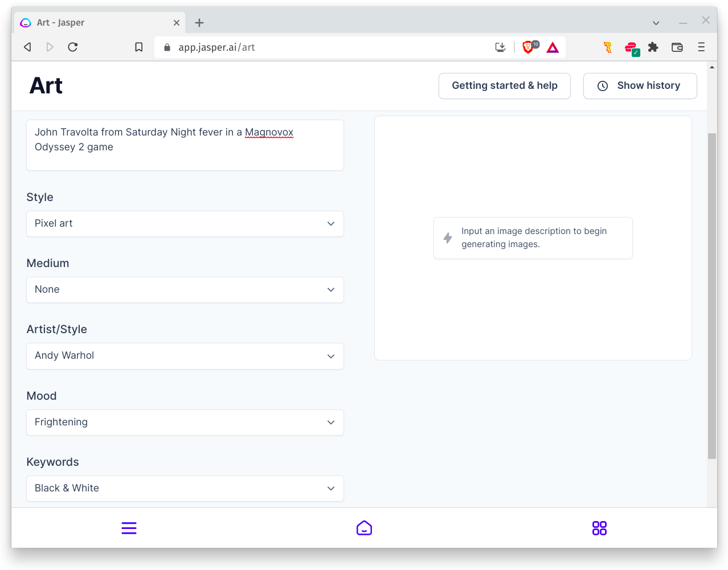Click the install app icon in address bar
Screen dimensions: 728x570
pyautogui.click(x=500, y=47)
